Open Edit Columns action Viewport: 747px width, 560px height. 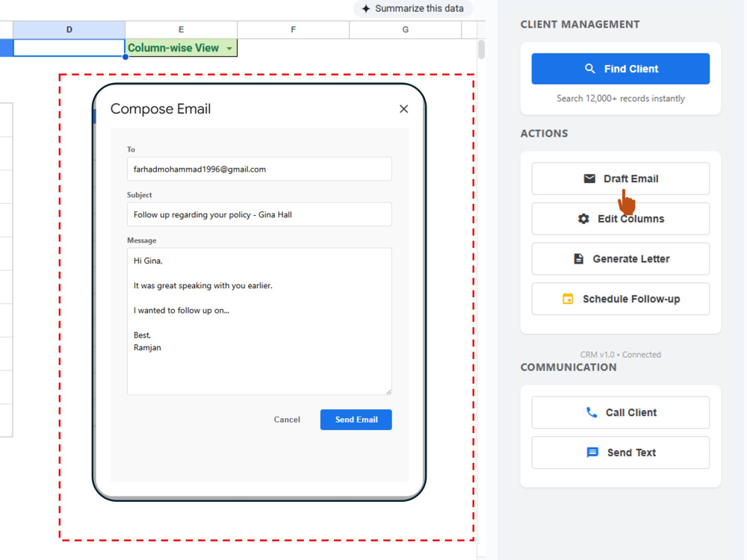pyautogui.click(x=620, y=219)
